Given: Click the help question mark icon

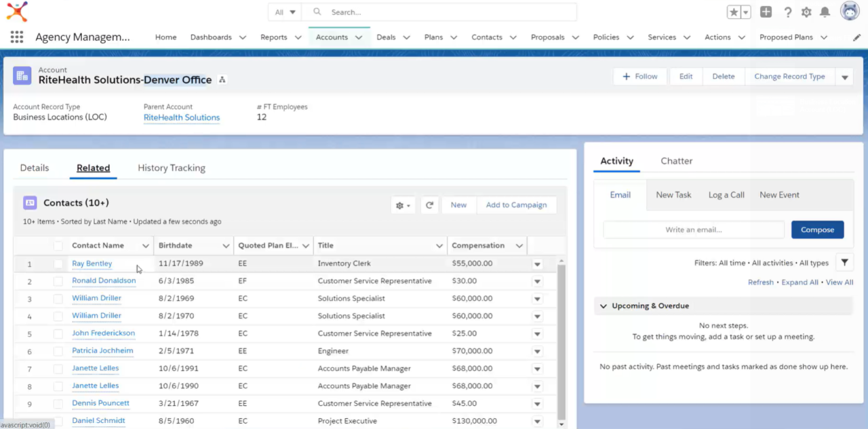Looking at the screenshot, I should pyautogui.click(x=786, y=12).
